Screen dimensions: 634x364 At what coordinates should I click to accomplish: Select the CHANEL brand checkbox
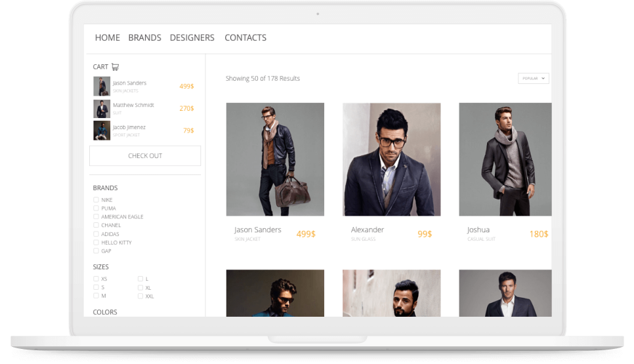96,225
